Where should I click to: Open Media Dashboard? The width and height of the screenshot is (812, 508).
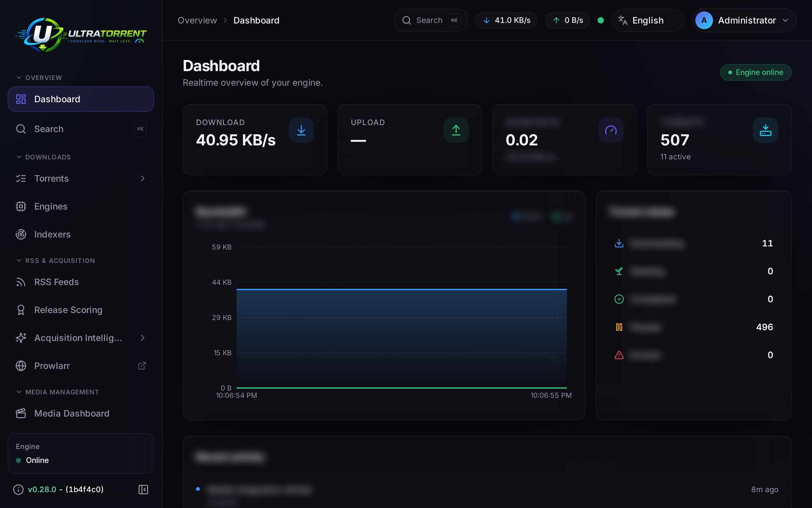(81, 413)
